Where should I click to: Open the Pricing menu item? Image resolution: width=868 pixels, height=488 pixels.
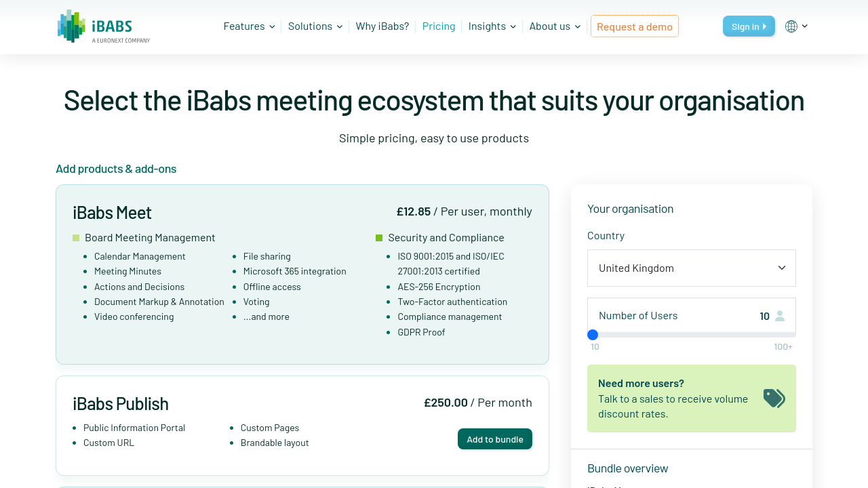click(x=439, y=26)
